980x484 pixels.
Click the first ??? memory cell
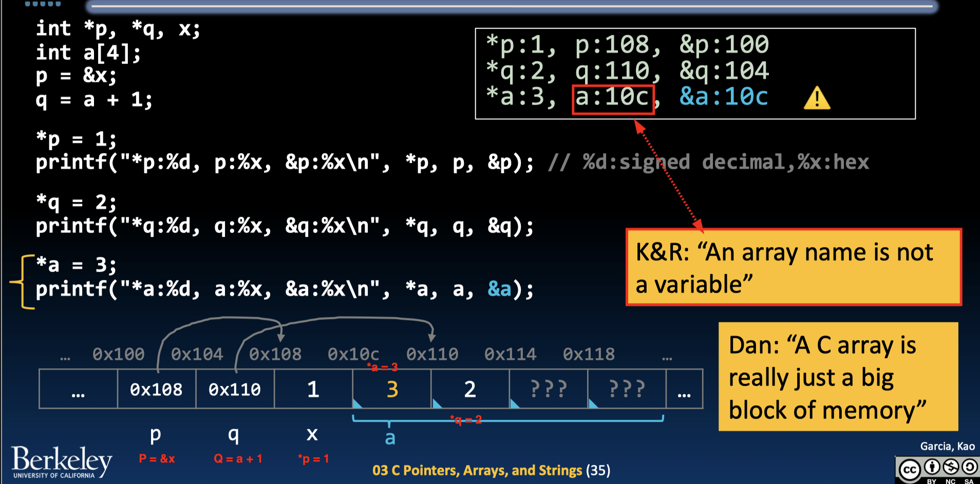tap(548, 389)
